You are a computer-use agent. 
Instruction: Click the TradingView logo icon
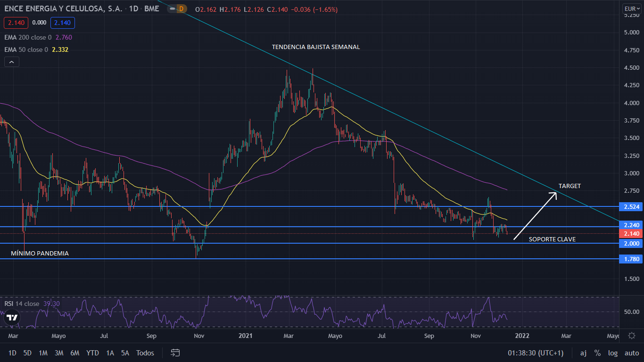pyautogui.click(x=12, y=318)
